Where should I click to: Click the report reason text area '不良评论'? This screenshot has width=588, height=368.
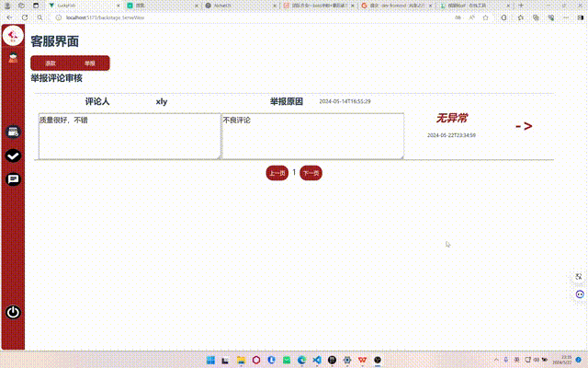click(312, 136)
